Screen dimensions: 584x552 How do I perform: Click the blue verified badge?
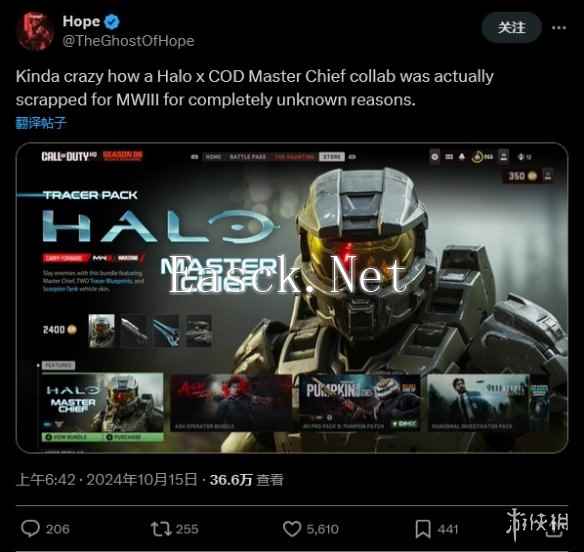(112, 22)
